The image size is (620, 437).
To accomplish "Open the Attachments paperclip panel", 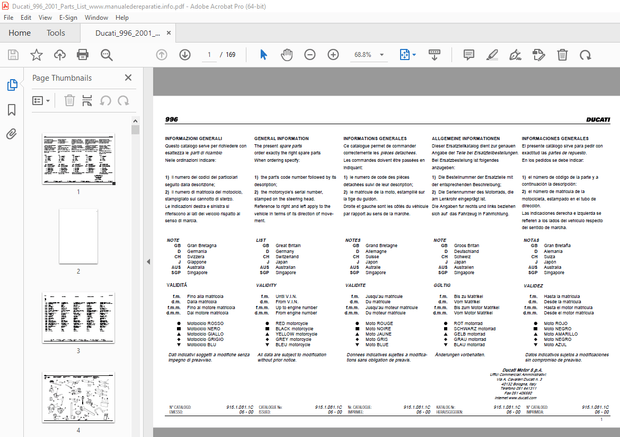I will tap(11, 134).
